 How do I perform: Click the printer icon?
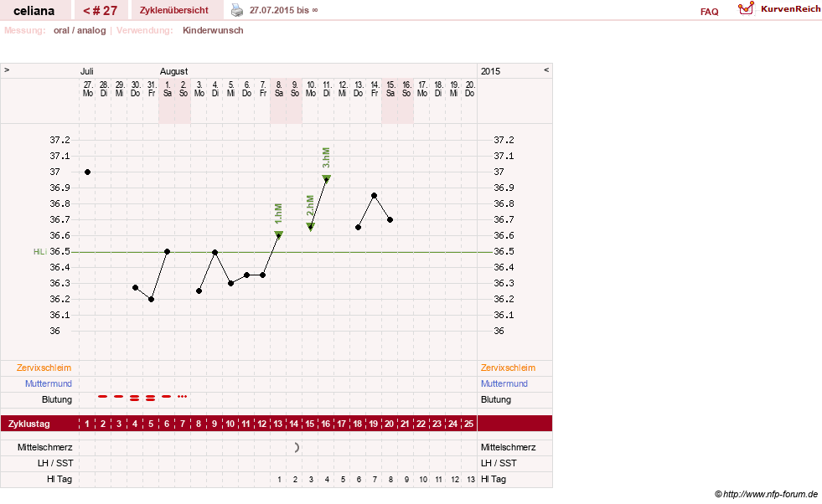pyautogui.click(x=237, y=10)
